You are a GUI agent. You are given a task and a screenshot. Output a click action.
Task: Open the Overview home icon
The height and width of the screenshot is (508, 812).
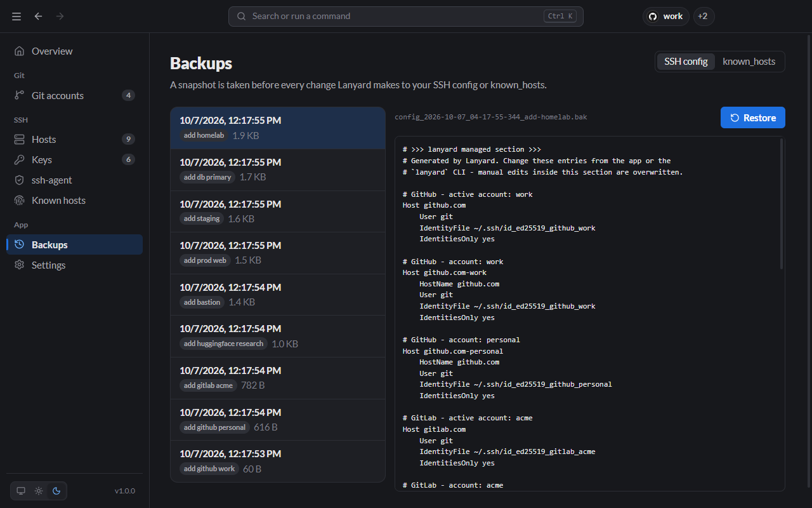coord(20,51)
